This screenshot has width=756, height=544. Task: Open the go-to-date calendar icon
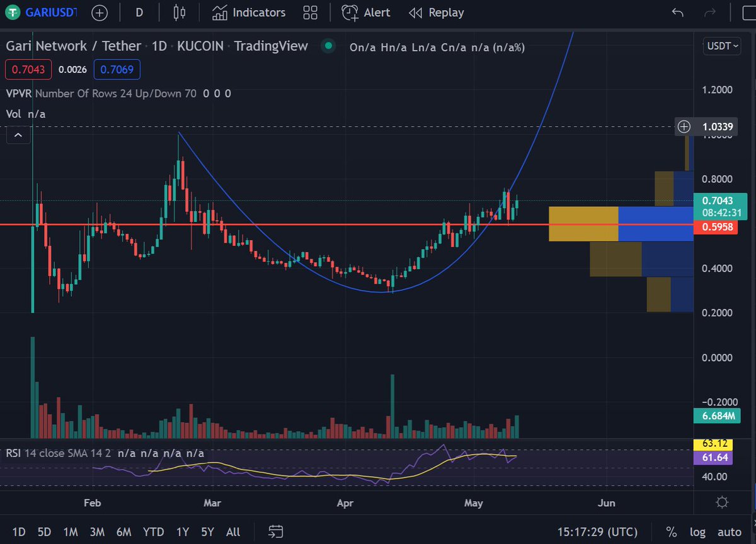(x=275, y=531)
